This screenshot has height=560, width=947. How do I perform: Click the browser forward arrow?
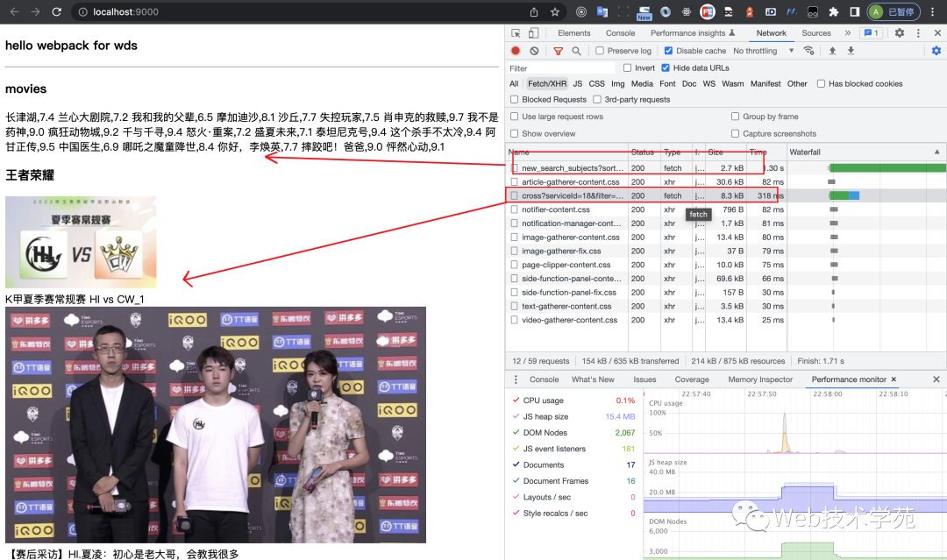click(35, 11)
